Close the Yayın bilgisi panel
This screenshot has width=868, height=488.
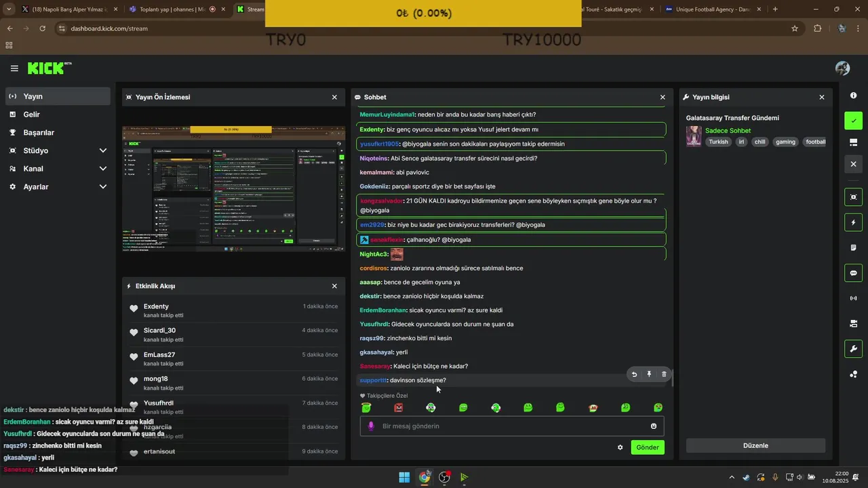(822, 97)
